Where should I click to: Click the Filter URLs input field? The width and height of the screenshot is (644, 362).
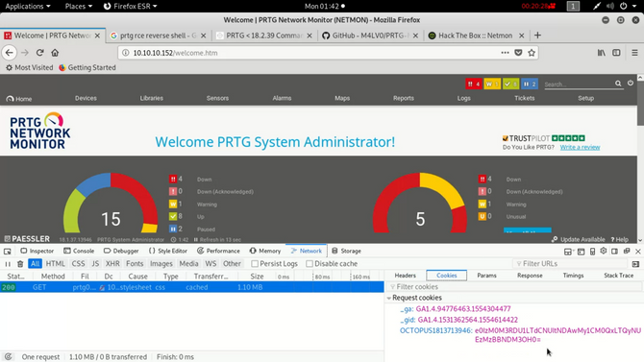[x=570, y=263]
